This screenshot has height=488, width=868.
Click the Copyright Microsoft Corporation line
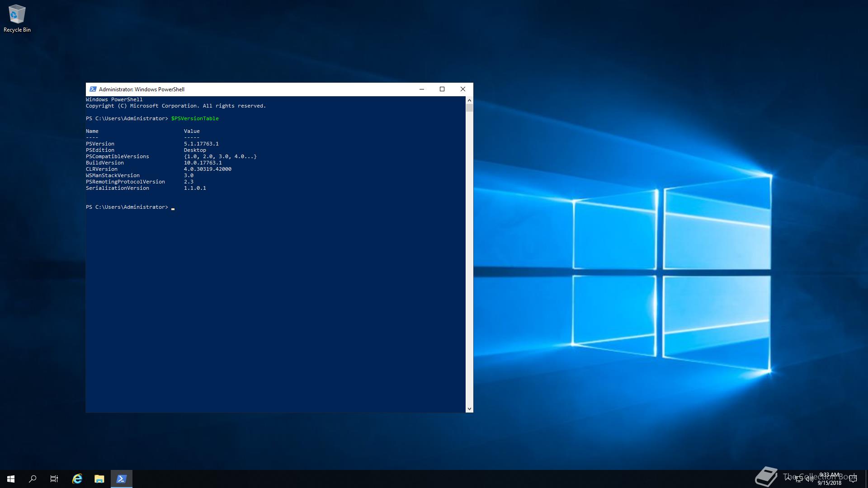click(x=176, y=106)
